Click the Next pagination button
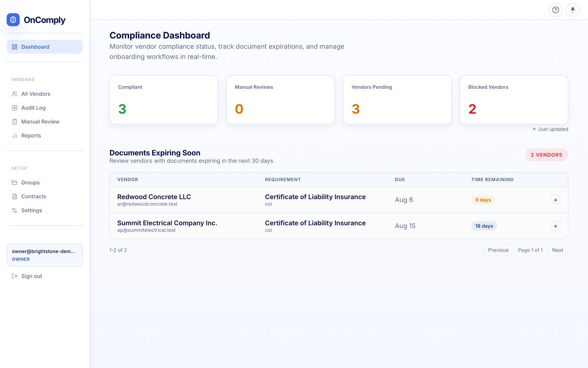Viewport: 588px width, 368px height. point(557,250)
